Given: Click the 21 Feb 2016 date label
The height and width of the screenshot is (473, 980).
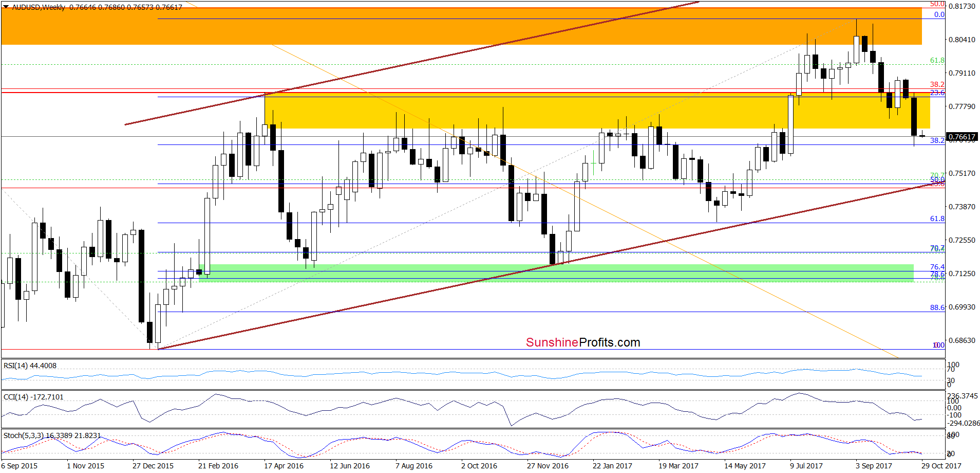Looking at the screenshot, I should pyautogui.click(x=218, y=466).
